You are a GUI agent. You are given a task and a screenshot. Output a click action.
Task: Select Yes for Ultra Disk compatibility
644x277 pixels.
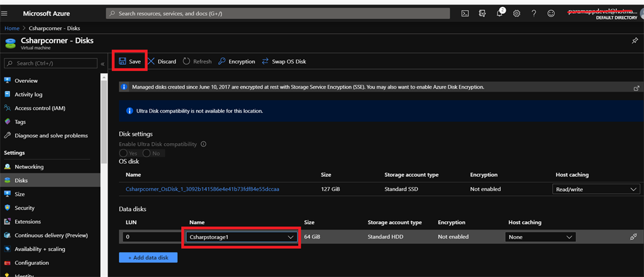[123, 153]
